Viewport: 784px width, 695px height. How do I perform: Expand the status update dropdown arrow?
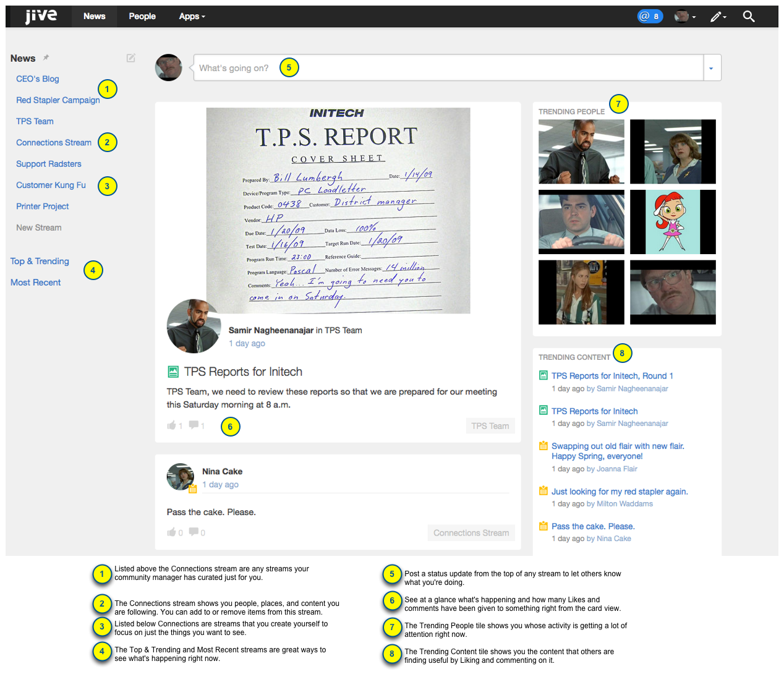point(712,67)
